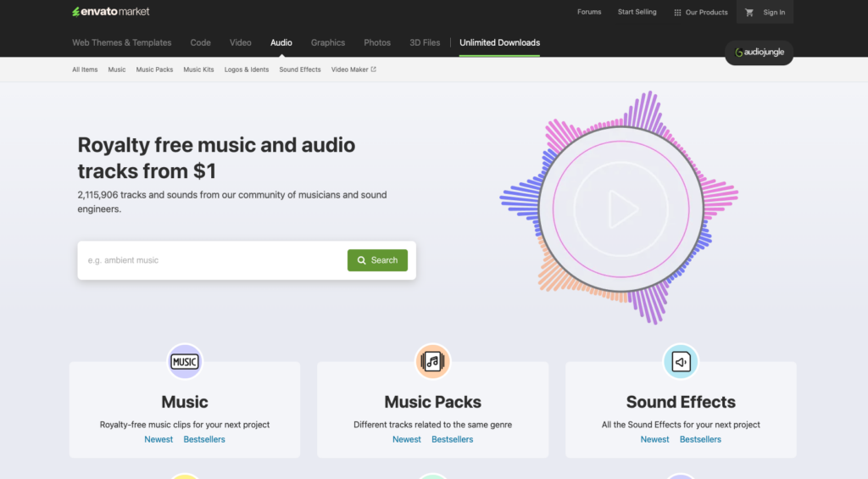View Newest under Music

[159, 439]
